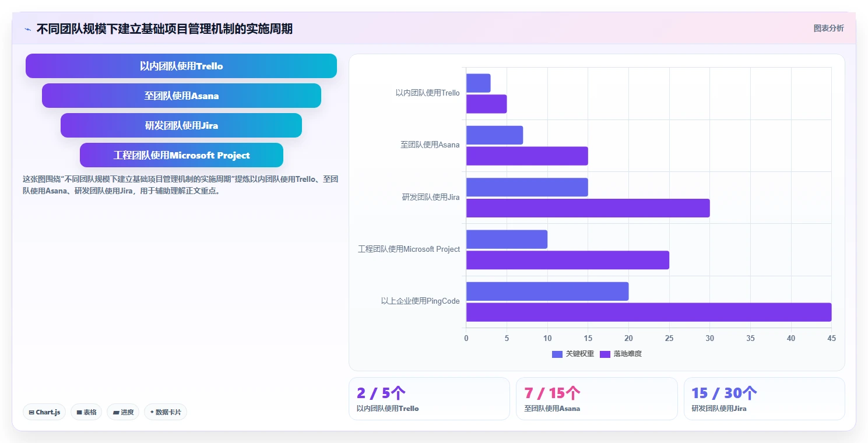This screenshot has height=443, width=868.
Task: Click the 研发团队使用Jira chart axis label
Action: [431, 197]
